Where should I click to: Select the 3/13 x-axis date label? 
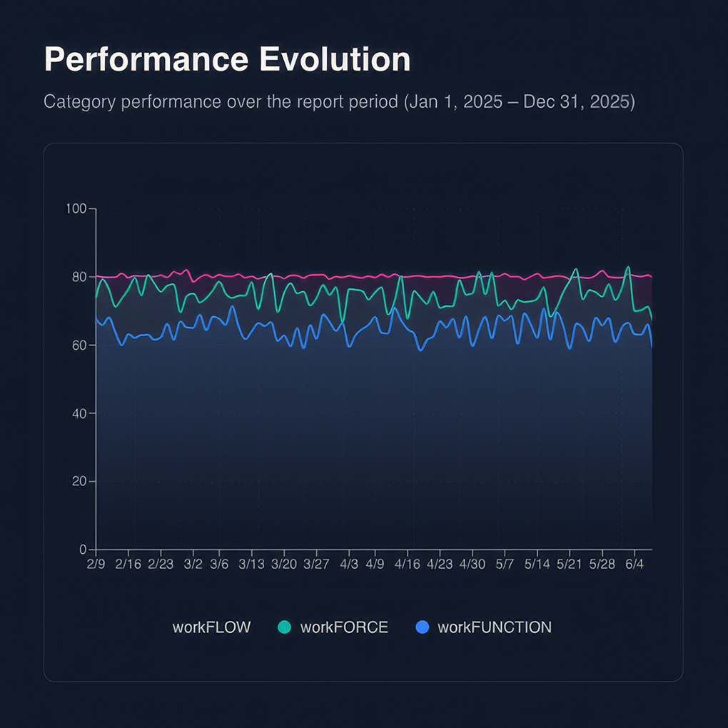(252, 564)
